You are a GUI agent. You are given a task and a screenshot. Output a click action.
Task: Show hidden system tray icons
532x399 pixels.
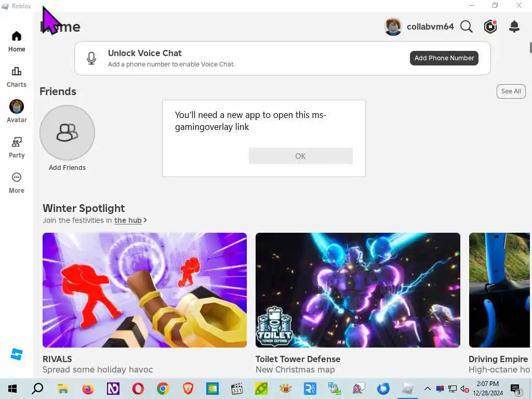click(x=428, y=389)
